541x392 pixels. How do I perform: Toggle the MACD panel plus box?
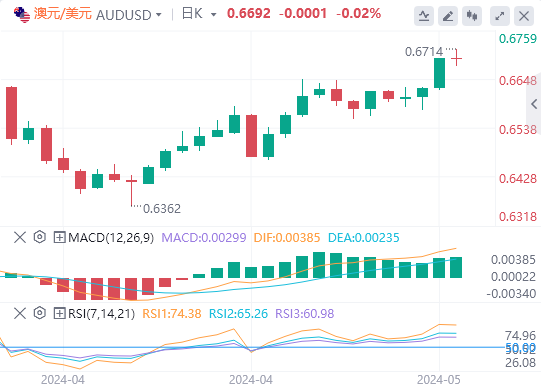(x=59, y=237)
